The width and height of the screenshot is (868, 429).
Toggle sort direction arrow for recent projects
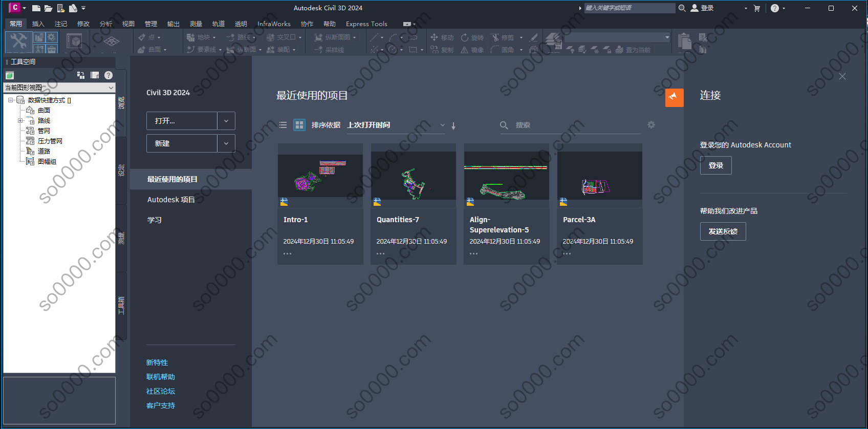453,125
